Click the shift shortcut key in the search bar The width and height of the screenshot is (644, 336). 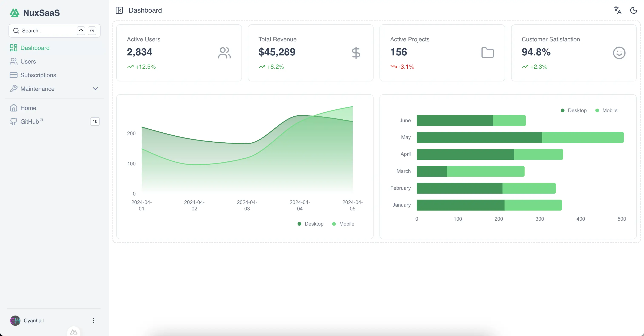coord(81,30)
